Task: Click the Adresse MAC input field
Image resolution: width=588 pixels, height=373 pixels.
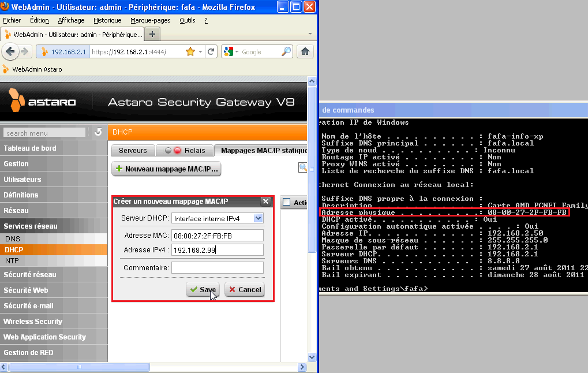Action: click(218, 236)
